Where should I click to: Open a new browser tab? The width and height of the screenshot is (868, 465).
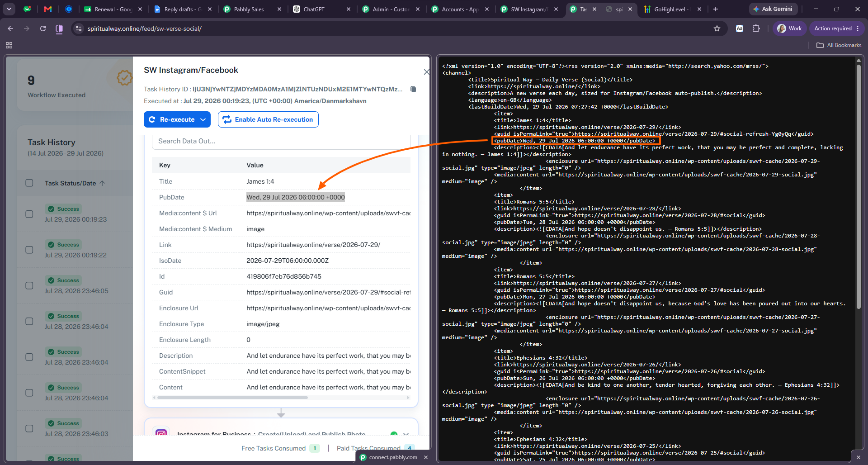coord(716,9)
